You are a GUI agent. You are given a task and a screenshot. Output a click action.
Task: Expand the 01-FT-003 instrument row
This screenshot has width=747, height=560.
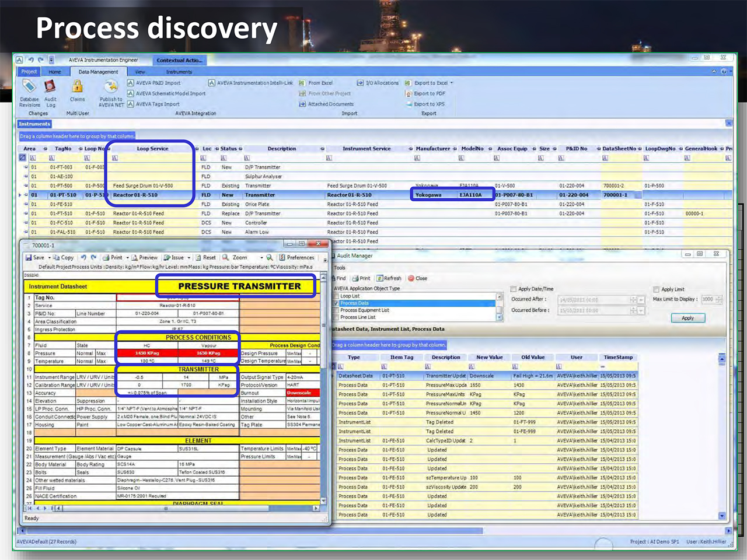(x=26, y=167)
